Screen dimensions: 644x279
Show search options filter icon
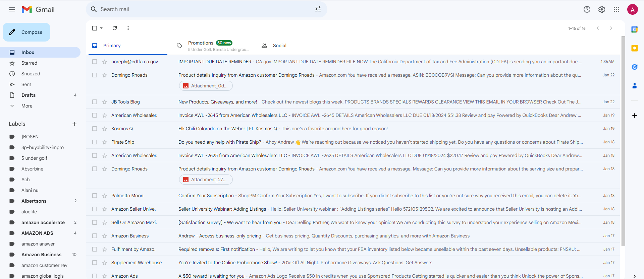[x=318, y=9]
